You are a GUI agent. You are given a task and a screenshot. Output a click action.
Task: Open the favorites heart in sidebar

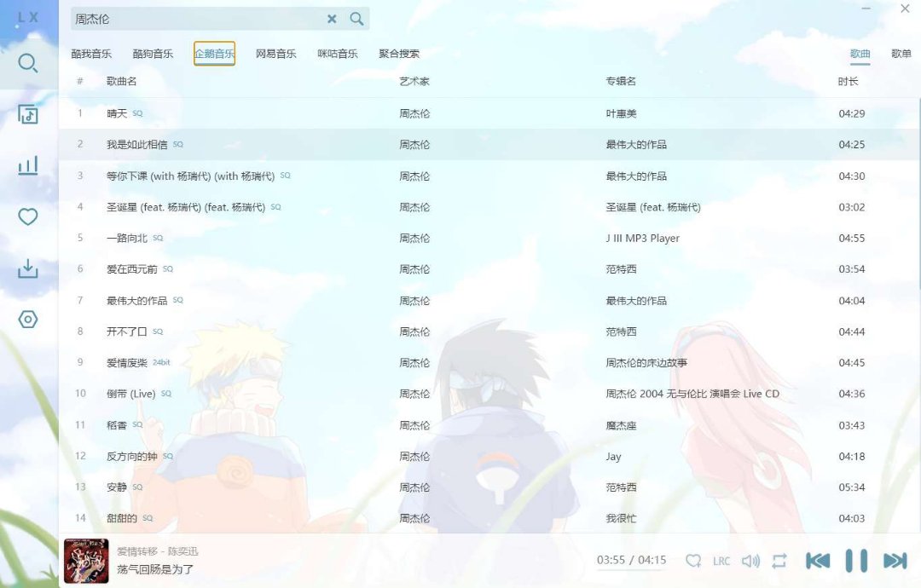click(28, 217)
